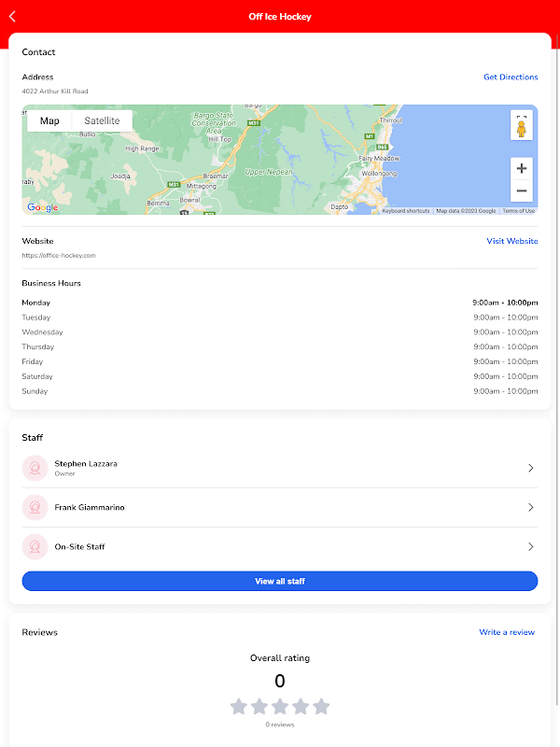Rate five stars in reviews
The image size is (560, 747).
[x=321, y=707]
